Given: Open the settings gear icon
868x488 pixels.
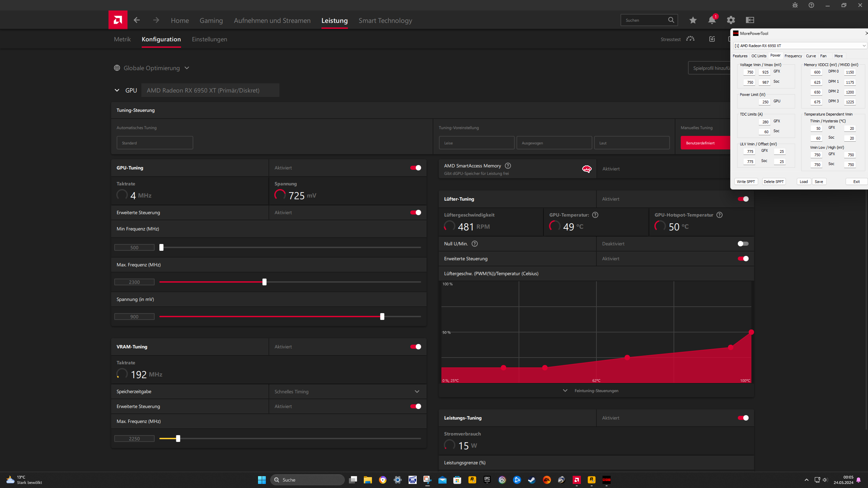Looking at the screenshot, I should (731, 20).
